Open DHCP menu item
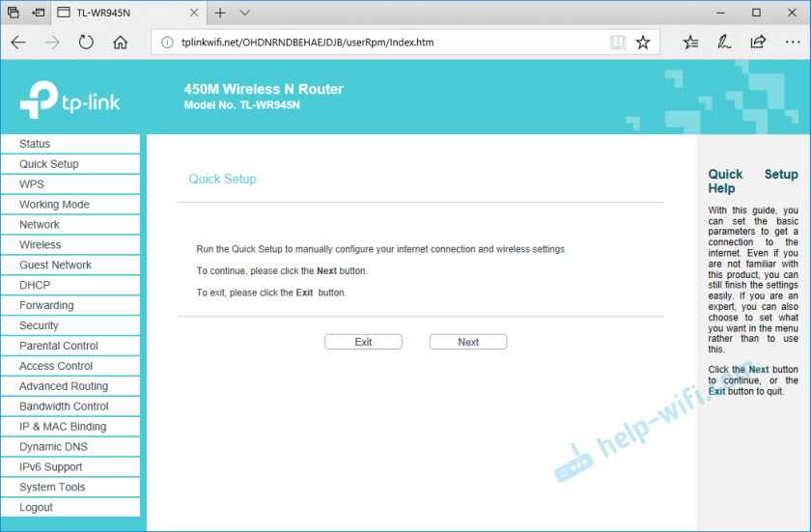 (70, 285)
